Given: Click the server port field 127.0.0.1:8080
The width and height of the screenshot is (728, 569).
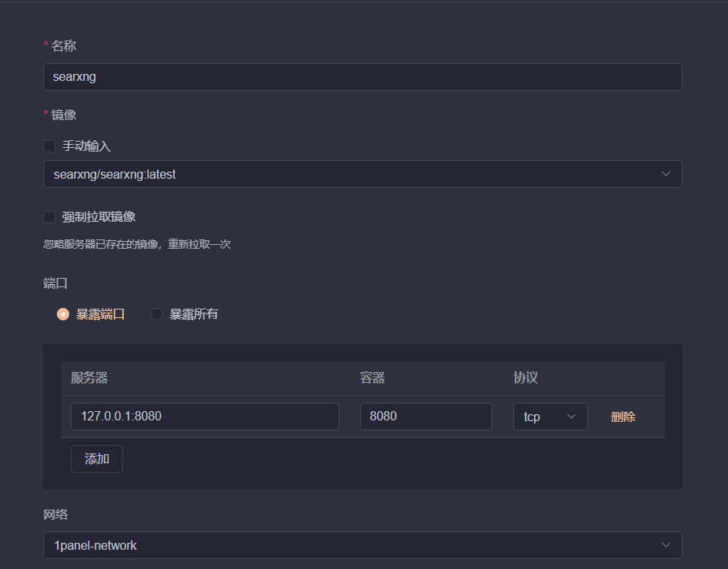Looking at the screenshot, I should pos(205,417).
